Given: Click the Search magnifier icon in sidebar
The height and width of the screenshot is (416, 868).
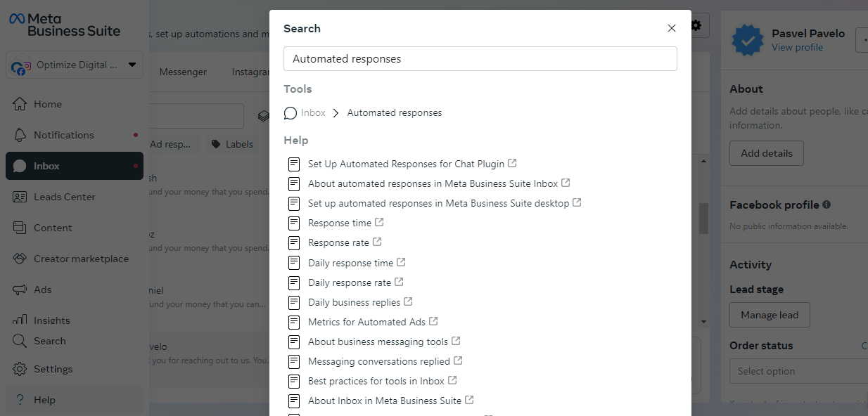Looking at the screenshot, I should click(20, 341).
